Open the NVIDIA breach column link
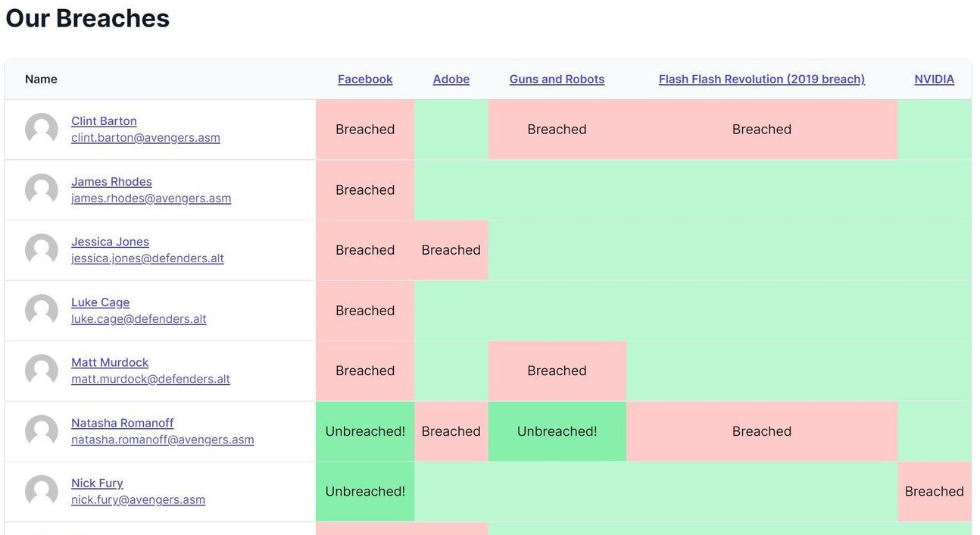Viewport: 980px width, 535px height. (x=934, y=80)
